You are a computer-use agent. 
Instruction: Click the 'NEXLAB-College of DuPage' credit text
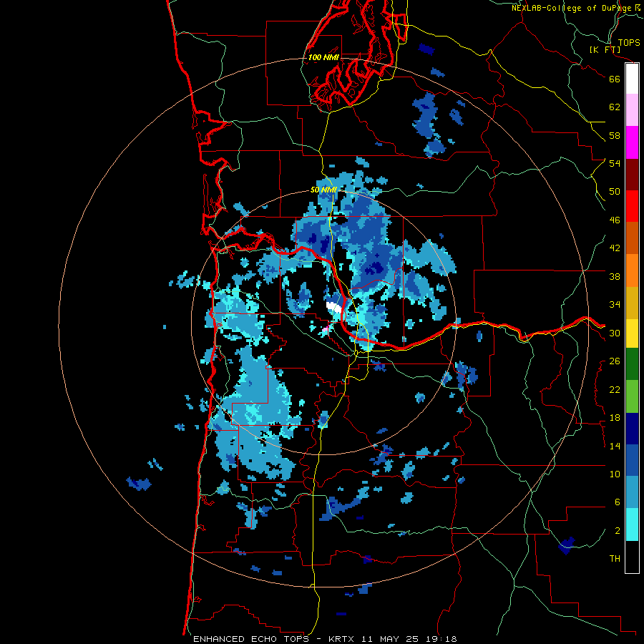(x=572, y=8)
